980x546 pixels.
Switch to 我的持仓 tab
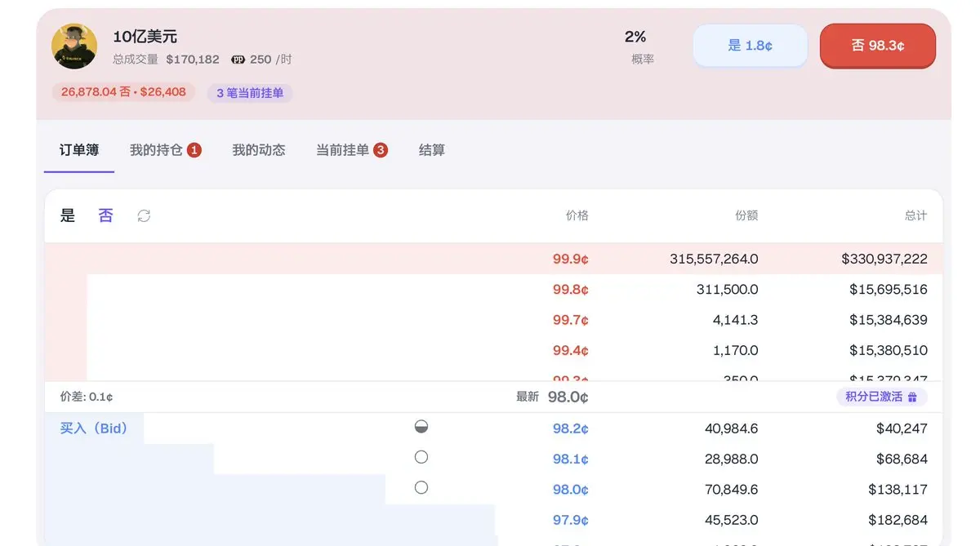point(165,150)
